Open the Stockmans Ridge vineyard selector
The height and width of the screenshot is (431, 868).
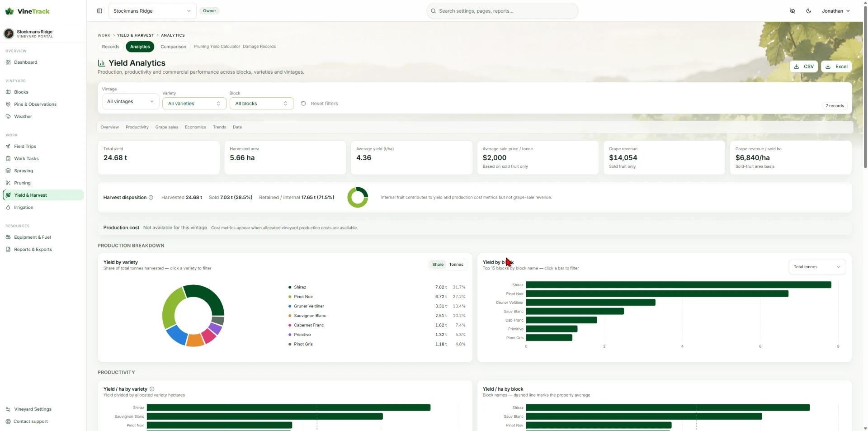[152, 11]
